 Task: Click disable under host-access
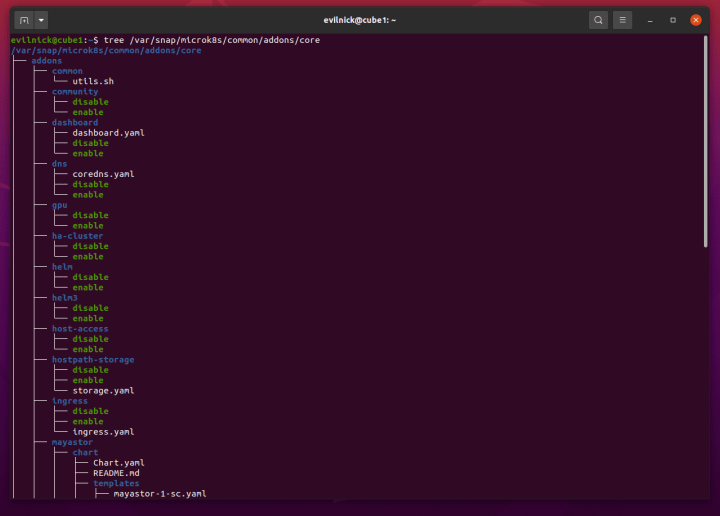[90, 339]
